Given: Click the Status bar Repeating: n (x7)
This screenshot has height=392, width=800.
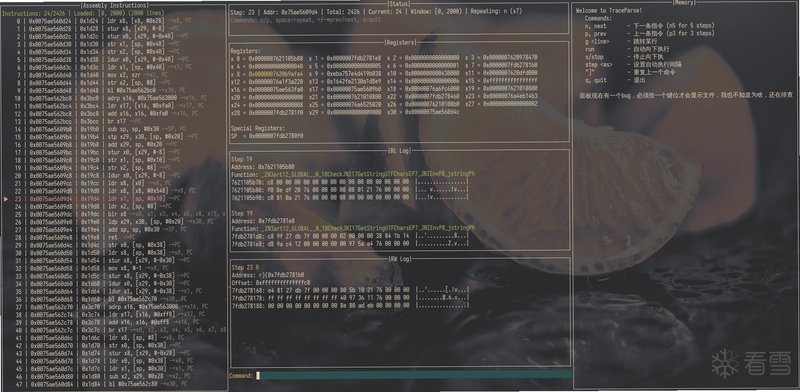Looking at the screenshot, I should click(496, 11).
